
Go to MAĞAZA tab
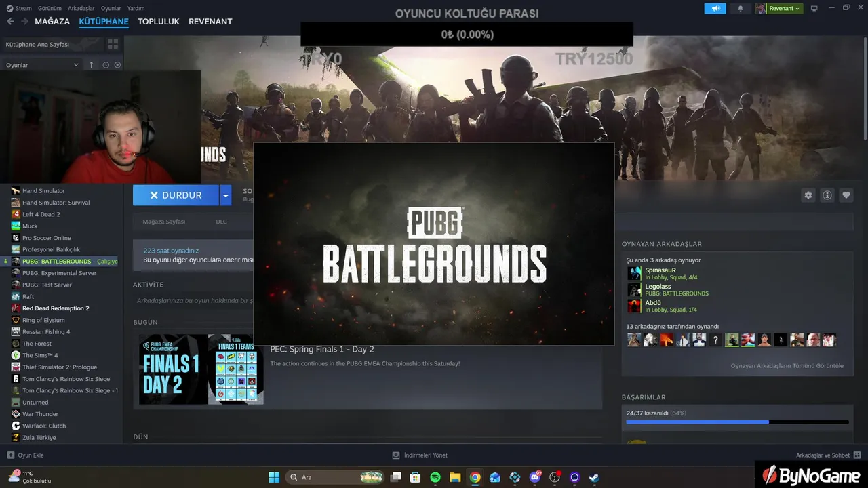[52, 22]
